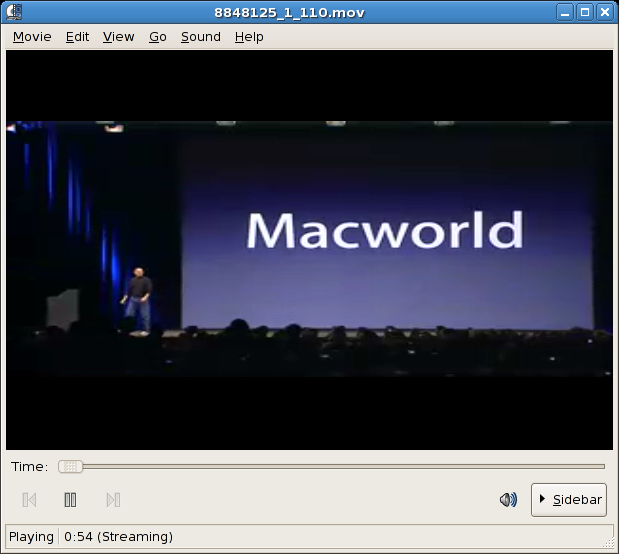Click the '0:54 (Streaming)' status text
Viewport: 619px width, 554px height.
tap(118, 537)
